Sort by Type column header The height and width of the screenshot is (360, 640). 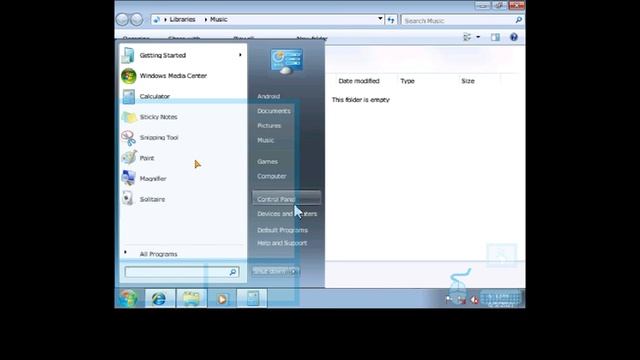point(407,81)
